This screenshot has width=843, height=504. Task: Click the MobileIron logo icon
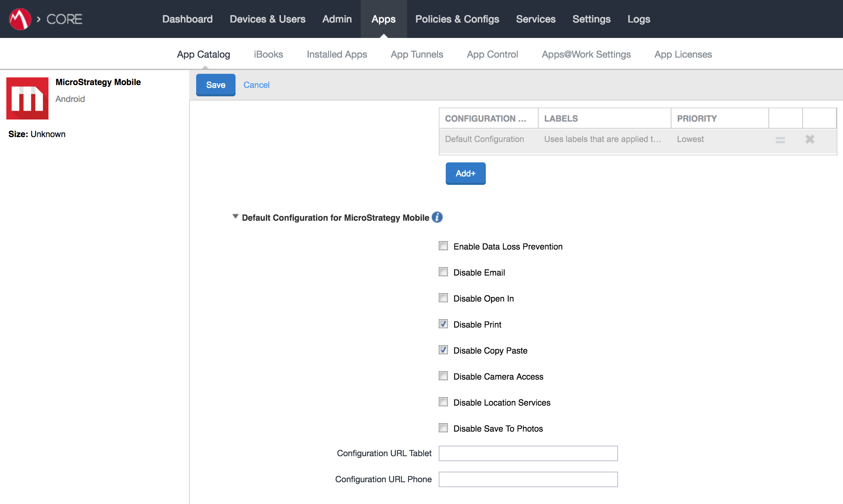pos(20,19)
